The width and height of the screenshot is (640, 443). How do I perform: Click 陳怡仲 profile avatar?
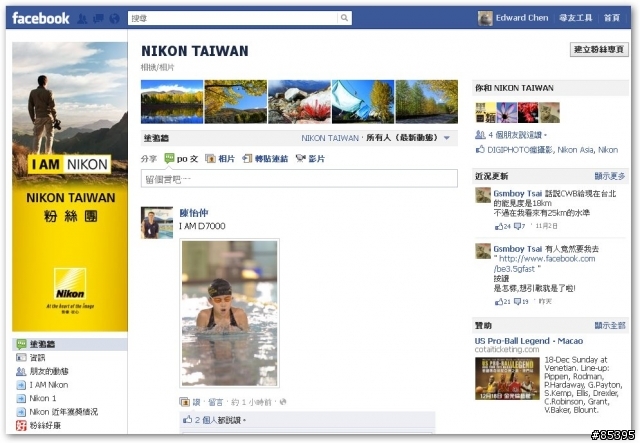point(157,223)
